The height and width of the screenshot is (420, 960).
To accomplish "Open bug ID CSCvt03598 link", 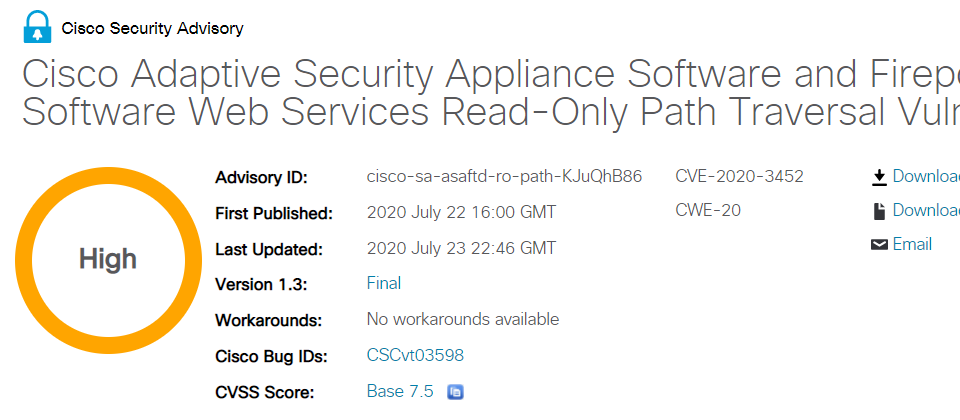I will click(415, 355).
